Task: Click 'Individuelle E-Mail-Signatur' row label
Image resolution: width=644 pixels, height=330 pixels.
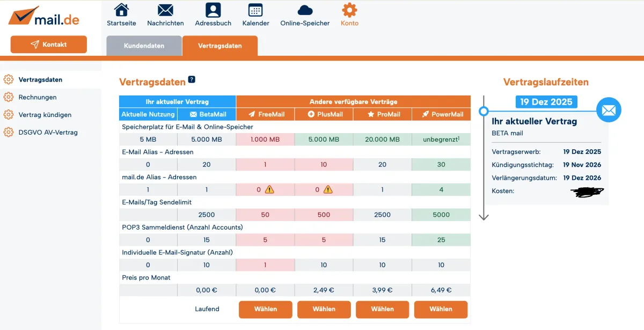Action: pyautogui.click(x=178, y=252)
